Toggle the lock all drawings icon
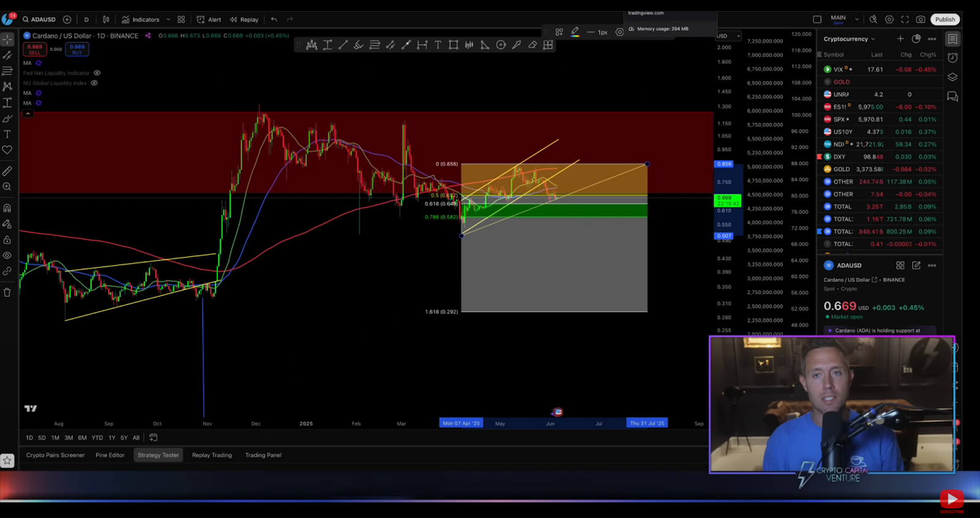This screenshot has height=518, width=980. coord(7,240)
